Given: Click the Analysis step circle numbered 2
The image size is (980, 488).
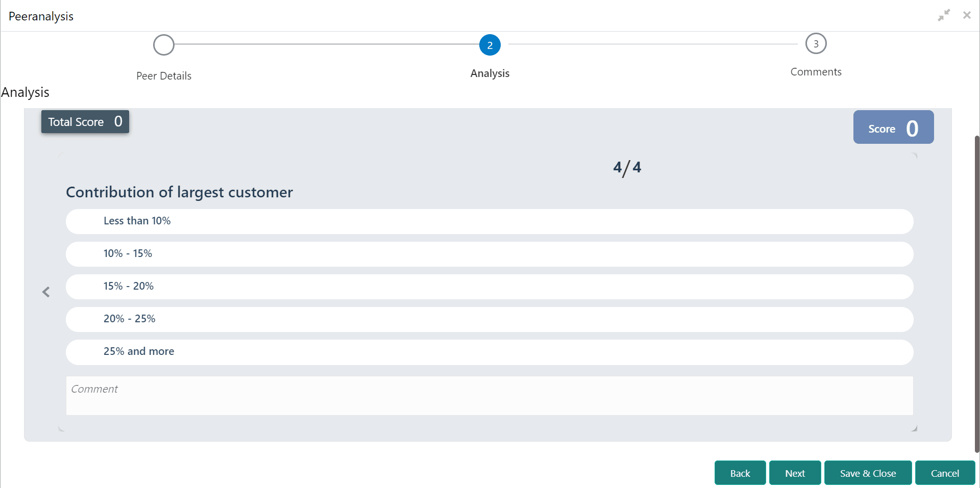Looking at the screenshot, I should point(489,45).
